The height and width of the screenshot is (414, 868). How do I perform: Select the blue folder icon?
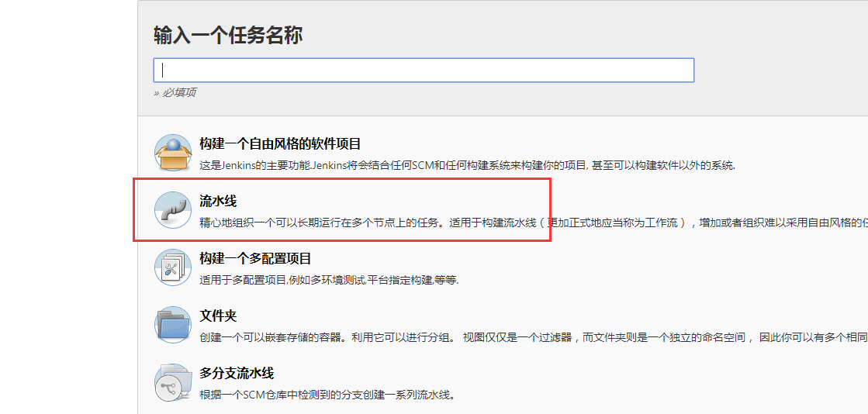pos(173,325)
